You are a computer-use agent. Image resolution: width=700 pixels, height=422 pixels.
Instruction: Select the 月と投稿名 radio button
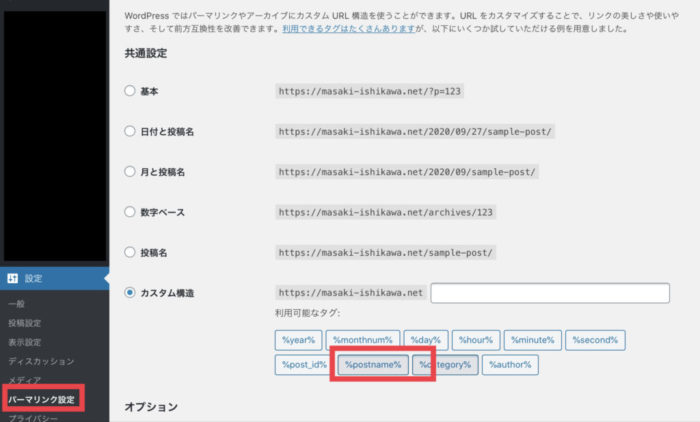pyautogui.click(x=129, y=171)
